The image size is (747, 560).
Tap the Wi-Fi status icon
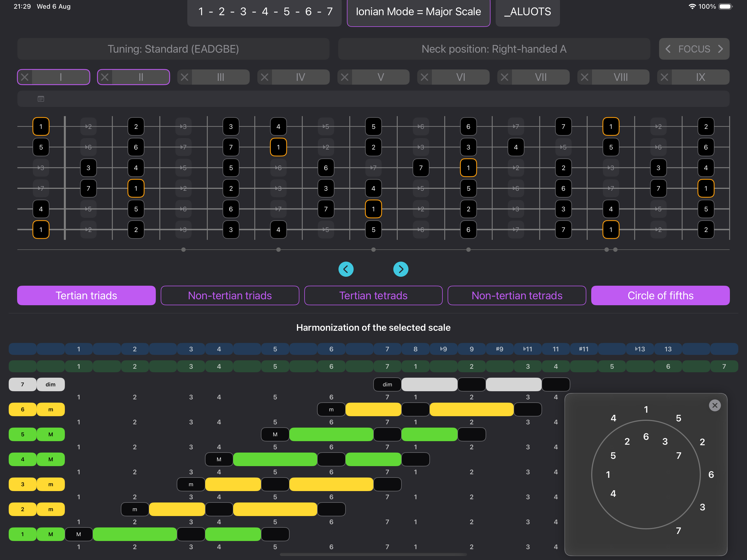coord(692,7)
